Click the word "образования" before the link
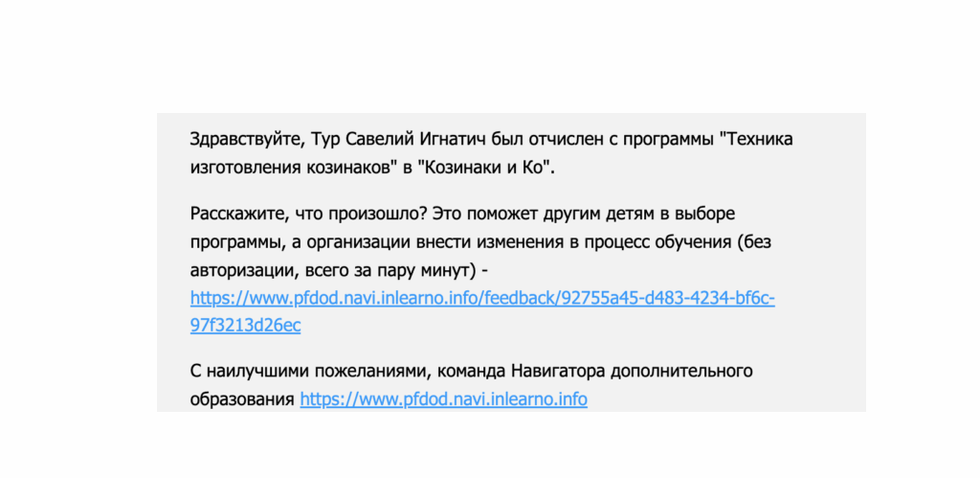Viewport: 980px width, 478px height. tap(242, 398)
